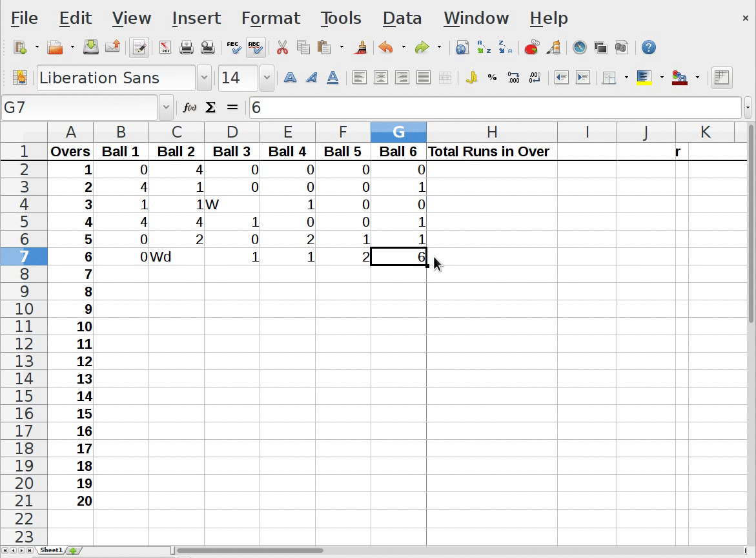Apply yellow background color swatch
This screenshot has height=558, width=756.
click(x=644, y=78)
